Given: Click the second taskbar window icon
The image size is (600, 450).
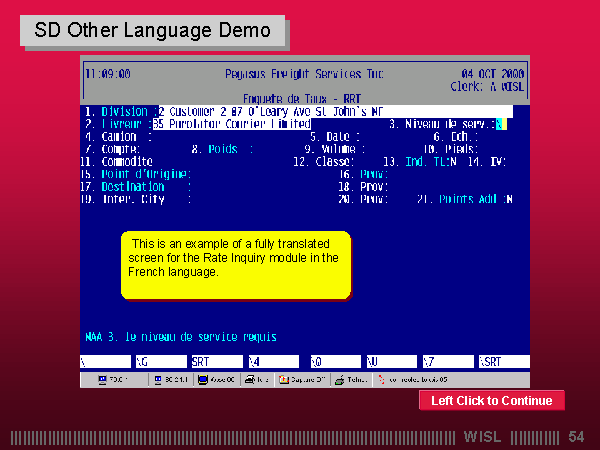Looking at the screenshot, I should (x=170, y=380).
